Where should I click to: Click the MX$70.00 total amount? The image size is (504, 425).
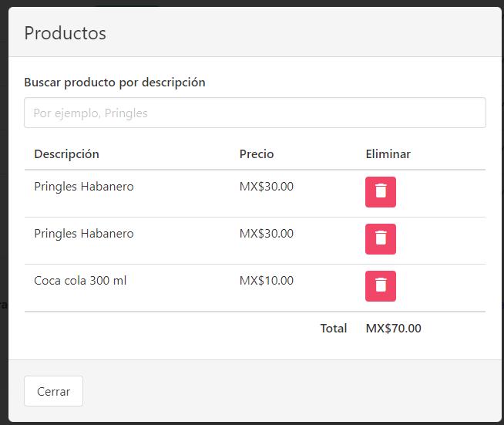393,329
